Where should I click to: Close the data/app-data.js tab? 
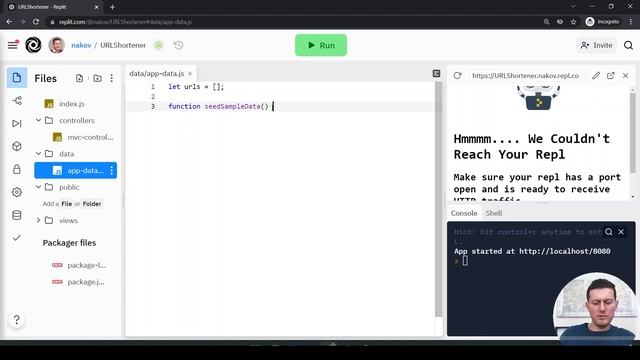pyautogui.click(x=190, y=73)
